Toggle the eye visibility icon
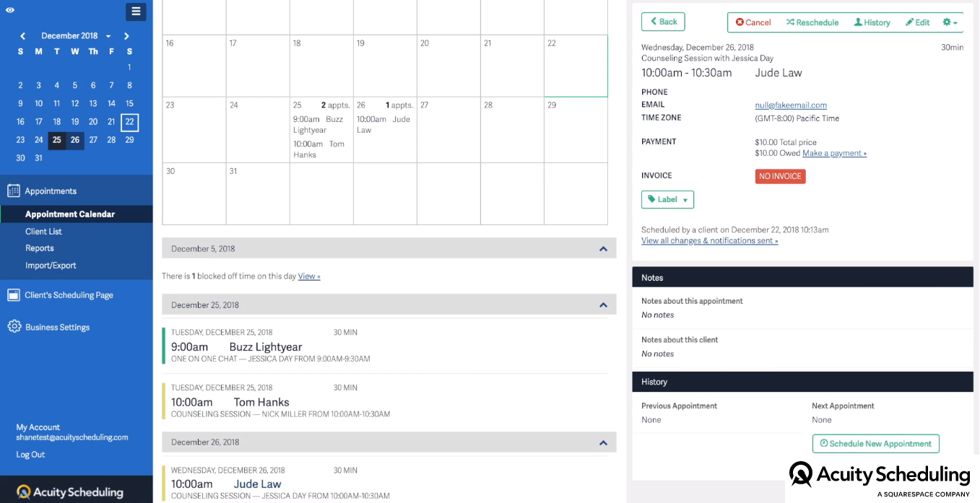Screen dimensions: 980x503 coord(10,11)
